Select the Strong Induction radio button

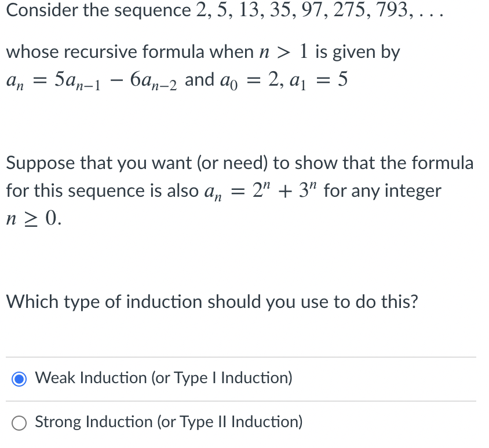[19, 423]
